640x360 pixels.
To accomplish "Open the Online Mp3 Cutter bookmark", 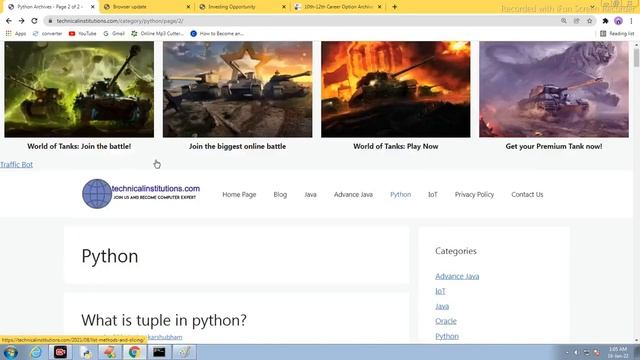I will (158, 33).
